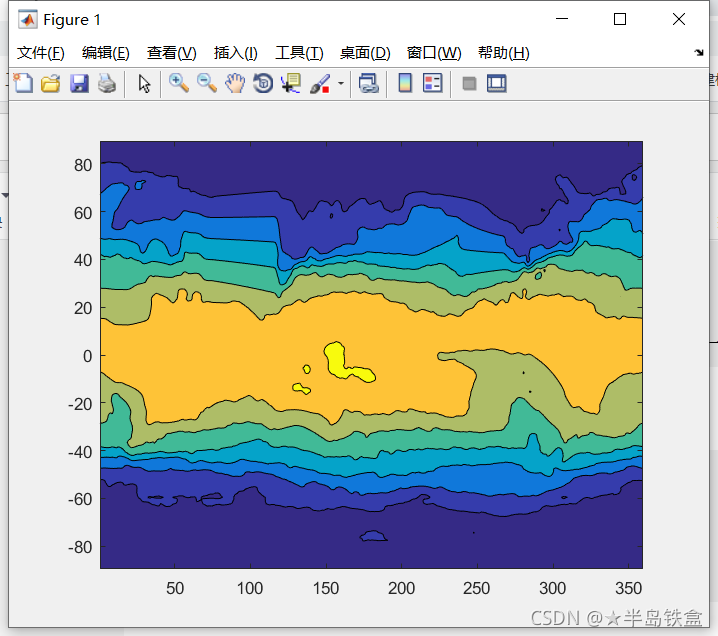This screenshot has width=718, height=636.
Task: Click the New Figure icon
Action: pos(22,84)
